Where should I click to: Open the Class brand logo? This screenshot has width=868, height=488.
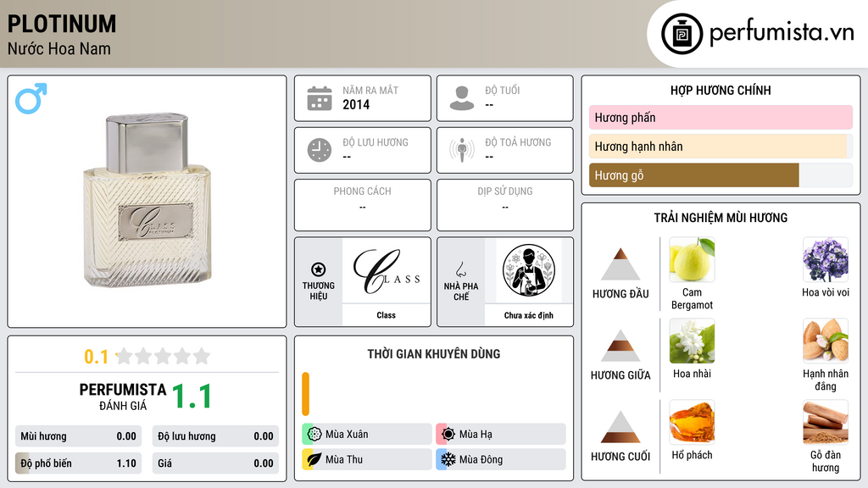coord(387,271)
